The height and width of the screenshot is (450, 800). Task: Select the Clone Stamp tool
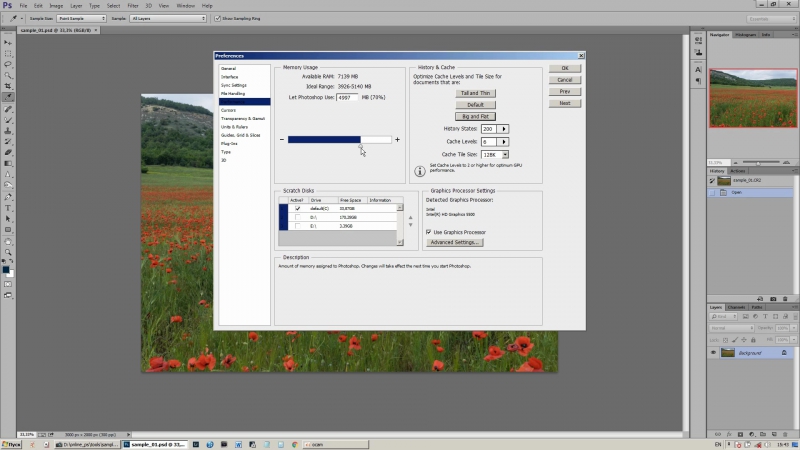[x=8, y=131]
